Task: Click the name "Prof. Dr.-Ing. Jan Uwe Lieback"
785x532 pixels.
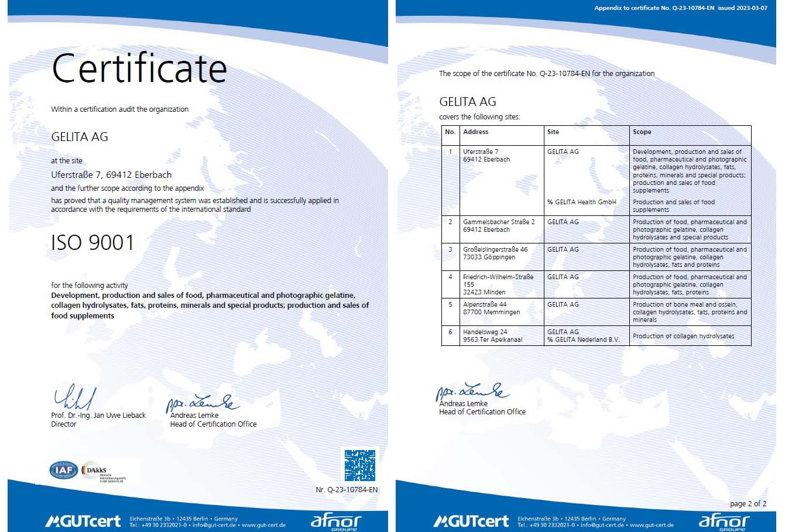Action: [98, 415]
